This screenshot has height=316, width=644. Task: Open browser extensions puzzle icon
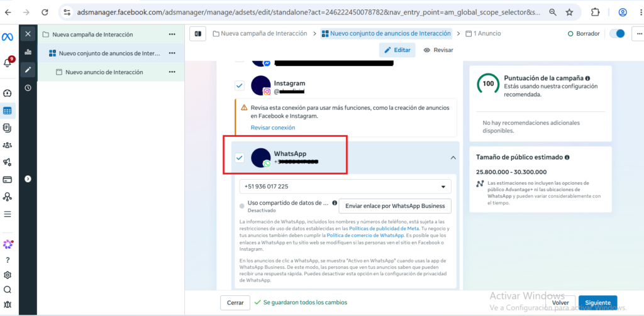(595, 13)
